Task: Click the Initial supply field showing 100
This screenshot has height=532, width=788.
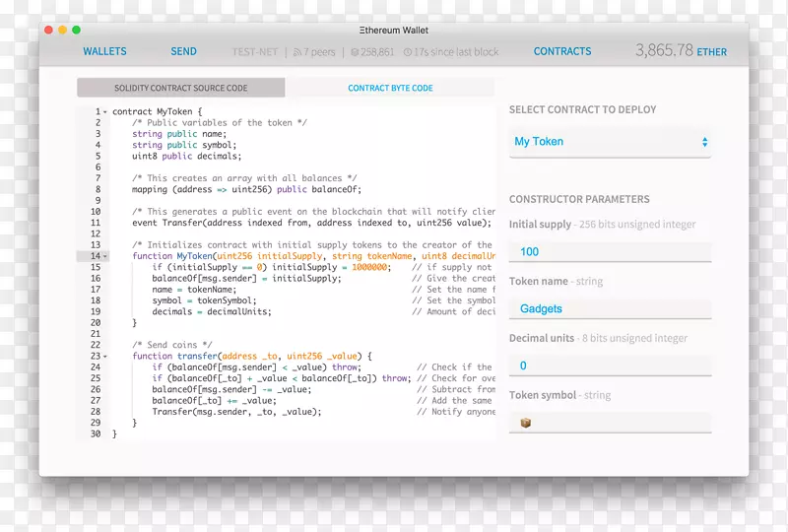Action: 610,252
